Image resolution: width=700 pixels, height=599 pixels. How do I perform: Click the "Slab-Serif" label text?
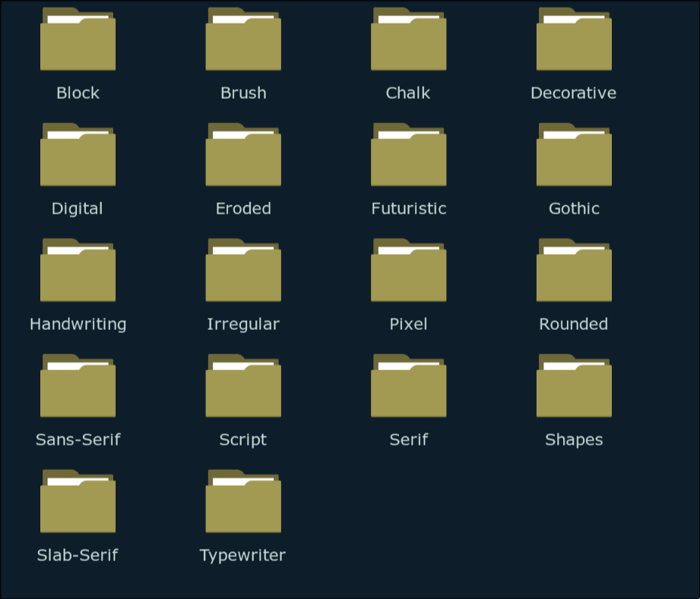pyautogui.click(x=78, y=555)
